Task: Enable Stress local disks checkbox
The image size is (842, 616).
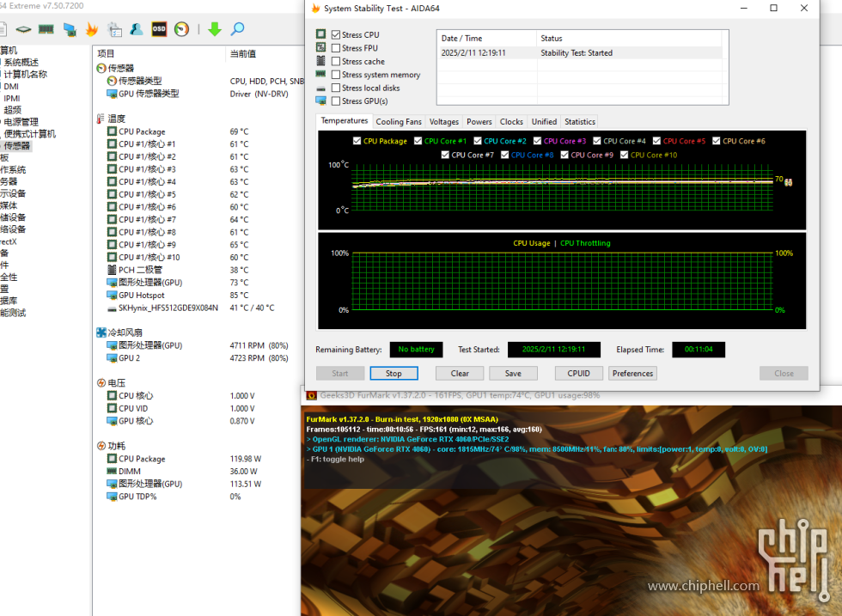Action: 336,88
